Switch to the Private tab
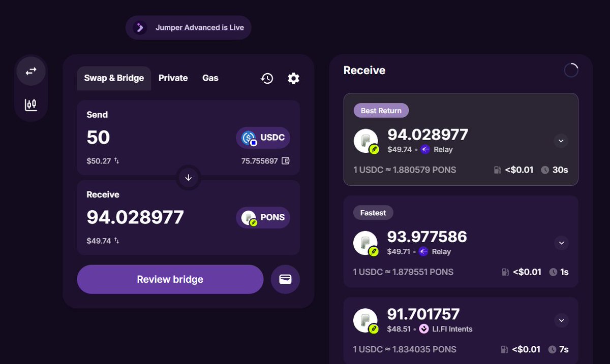The image size is (610, 364). click(x=173, y=78)
